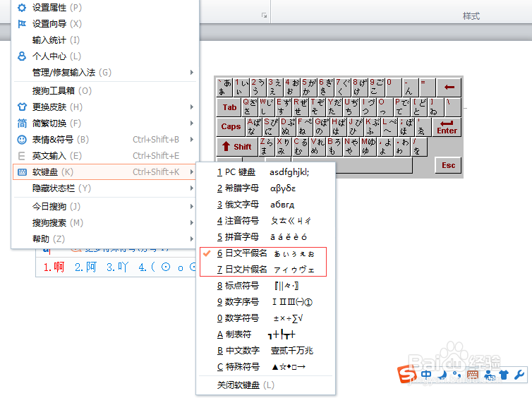The image size is (532, 398).
Task: Expand the 更换皮肤 submenu arrow
Action: pyautogui.click(x=192, y=107)
